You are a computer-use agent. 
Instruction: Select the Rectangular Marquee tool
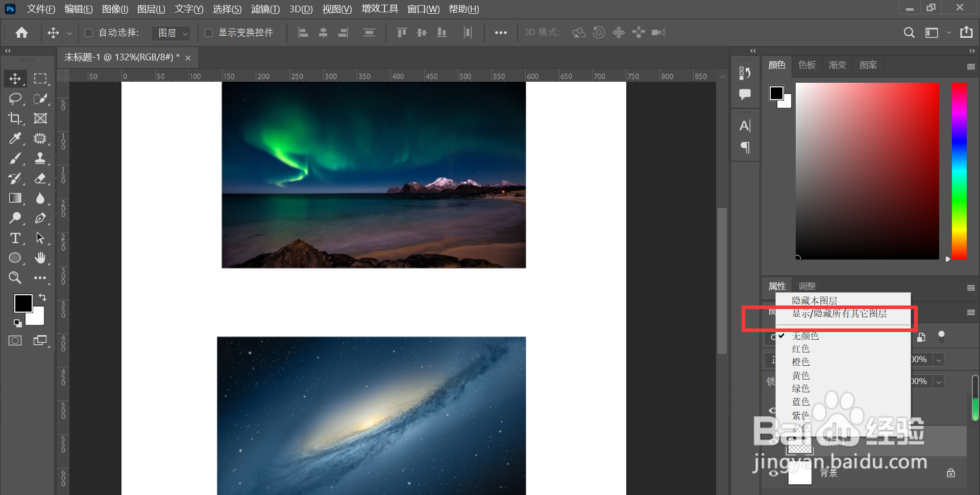click(40, 79)
